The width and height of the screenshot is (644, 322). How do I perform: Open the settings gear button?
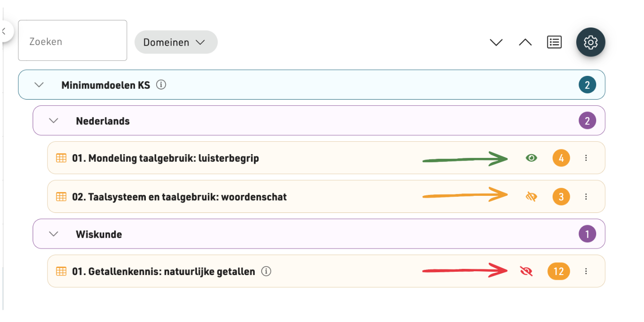click(590, 42)
